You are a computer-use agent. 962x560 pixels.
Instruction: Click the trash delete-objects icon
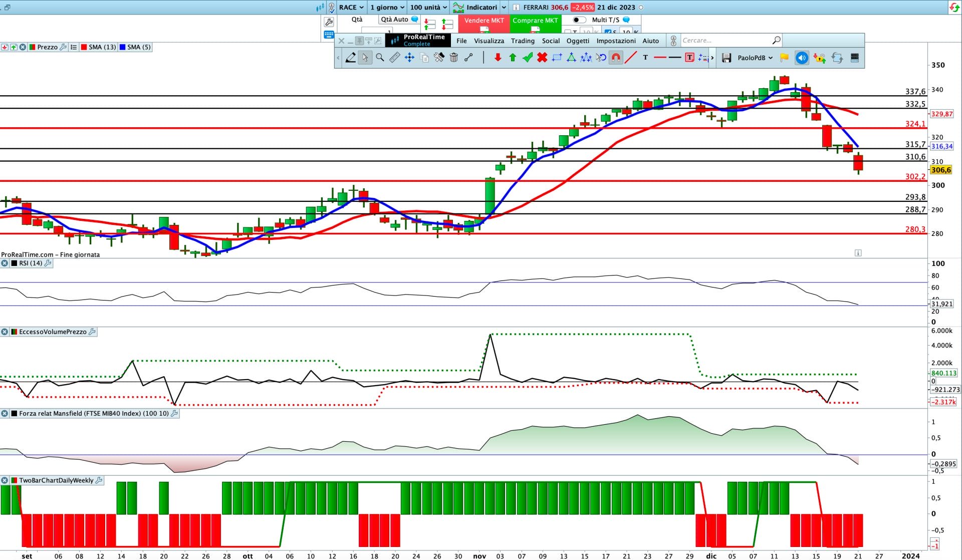click(x=453, y=58)
